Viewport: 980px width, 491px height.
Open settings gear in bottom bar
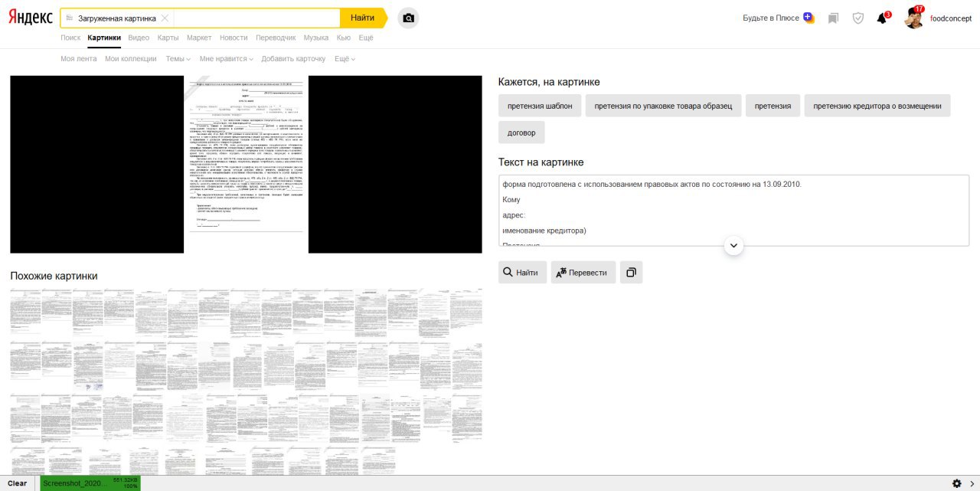(957, 483)
